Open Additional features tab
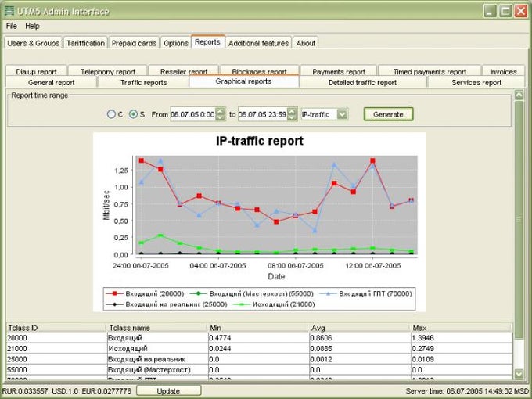 [x=258, y=43]
